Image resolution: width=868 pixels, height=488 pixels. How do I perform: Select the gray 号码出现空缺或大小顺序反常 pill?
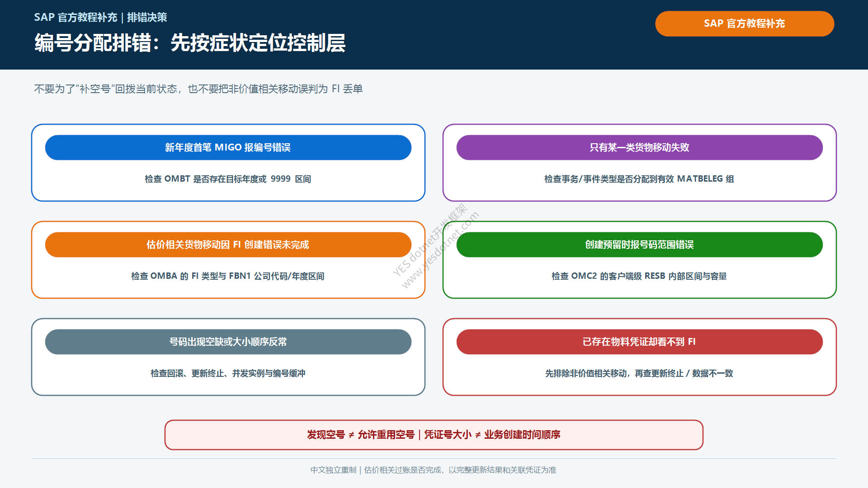[x=228, y=342]
